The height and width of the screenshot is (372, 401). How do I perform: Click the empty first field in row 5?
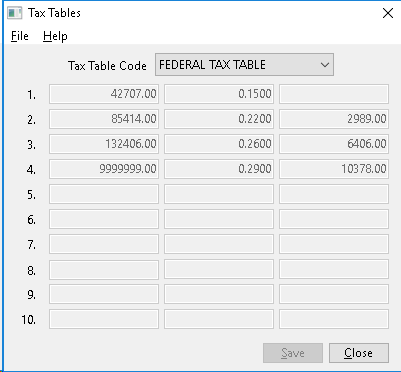tap(104, 194)
